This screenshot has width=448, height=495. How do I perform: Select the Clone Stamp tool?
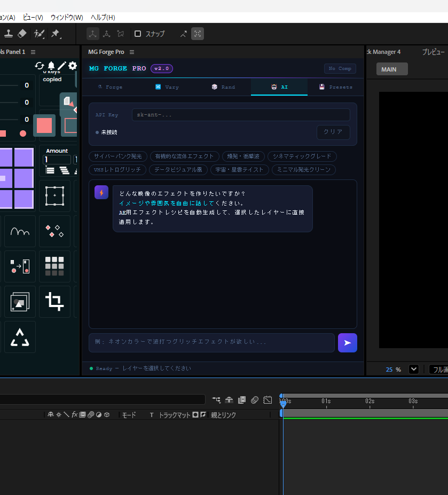click(x=8, y=34)
